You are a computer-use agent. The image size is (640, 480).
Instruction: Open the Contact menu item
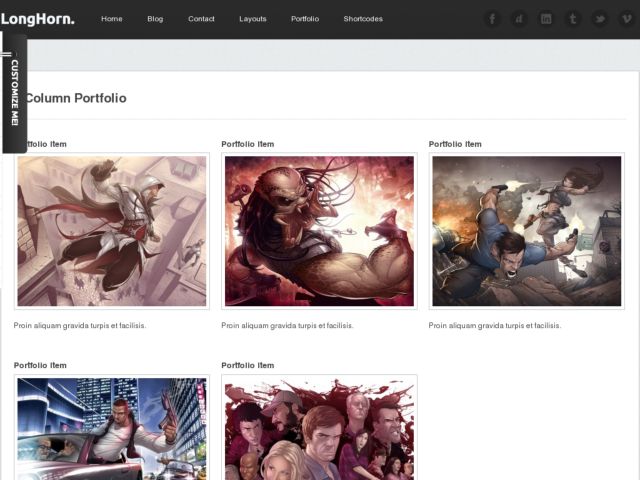(x=201, y=19)
